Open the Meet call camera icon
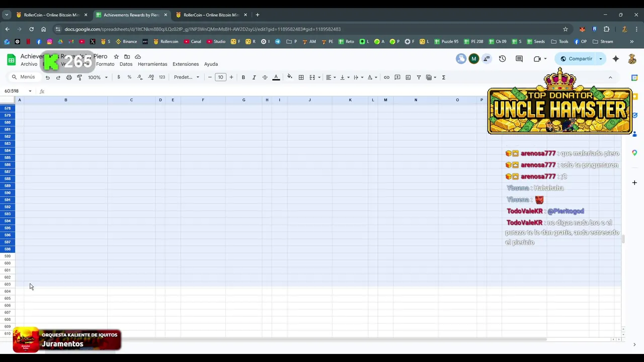Screen dimensions: 644x362 tap(537, 59)
